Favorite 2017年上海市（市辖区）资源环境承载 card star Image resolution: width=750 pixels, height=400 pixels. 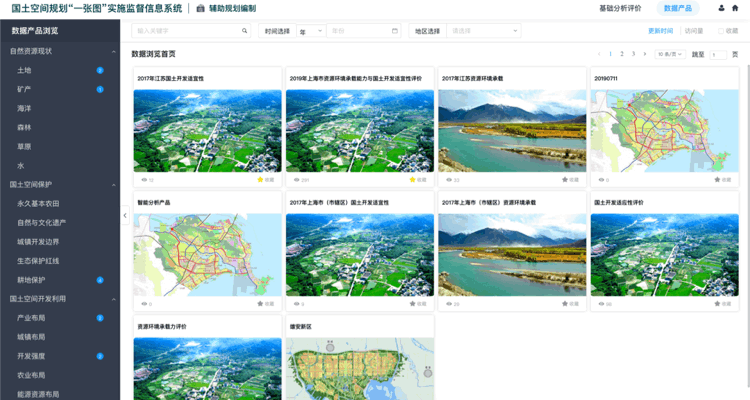pyautogui.click(x=565, y=303)
